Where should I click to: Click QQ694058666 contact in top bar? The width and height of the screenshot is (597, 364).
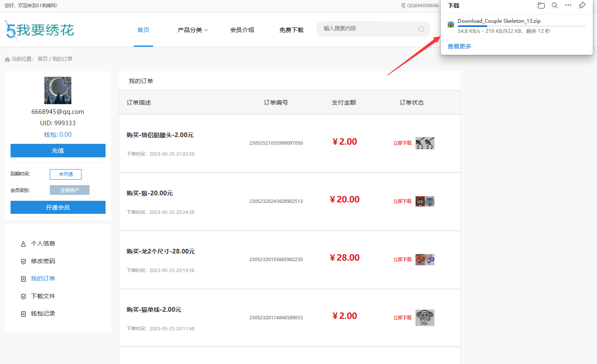coord(423,5)
